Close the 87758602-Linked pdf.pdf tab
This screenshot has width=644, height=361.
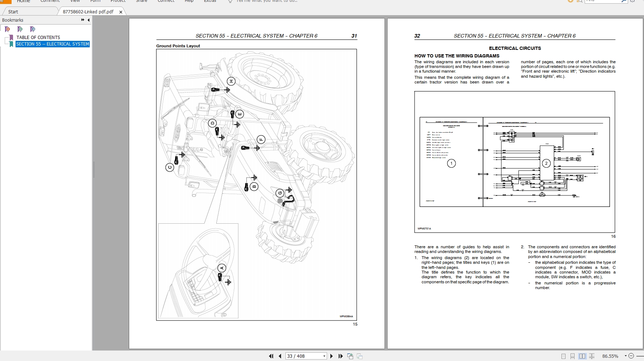pos(121,12)
